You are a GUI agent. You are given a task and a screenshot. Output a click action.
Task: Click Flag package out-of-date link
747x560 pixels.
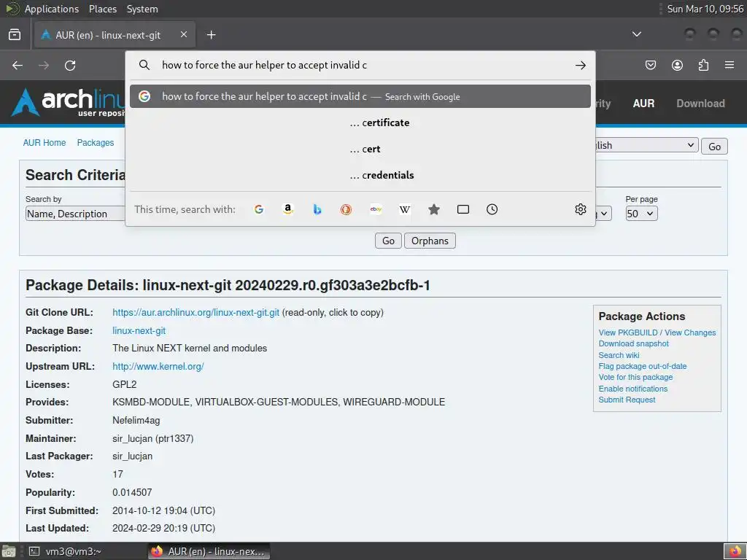point(643,366)
